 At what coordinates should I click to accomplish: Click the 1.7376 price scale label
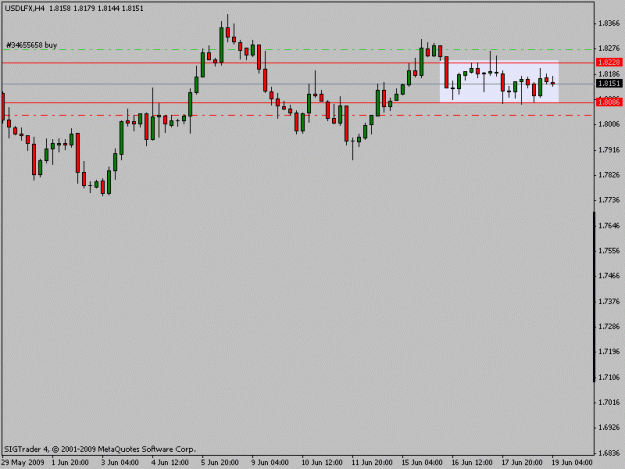(609, 301)
